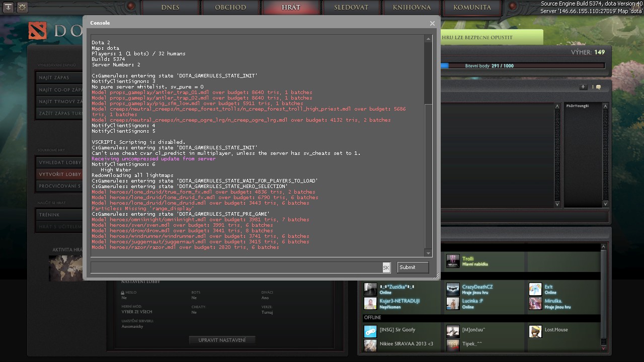Click the download arrow icon at top-left
644x362 pixels.
click(x=9, y=7)
